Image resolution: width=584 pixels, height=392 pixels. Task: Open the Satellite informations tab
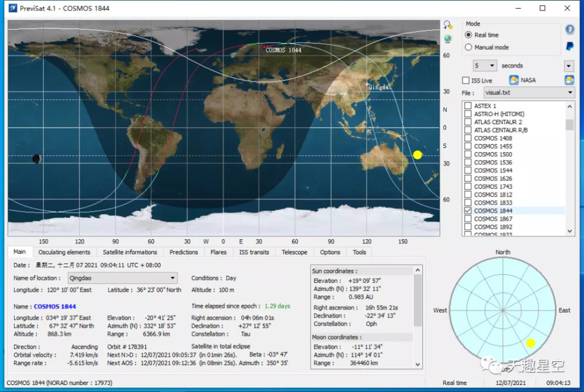pyautogui.click(x=130, y=252)
